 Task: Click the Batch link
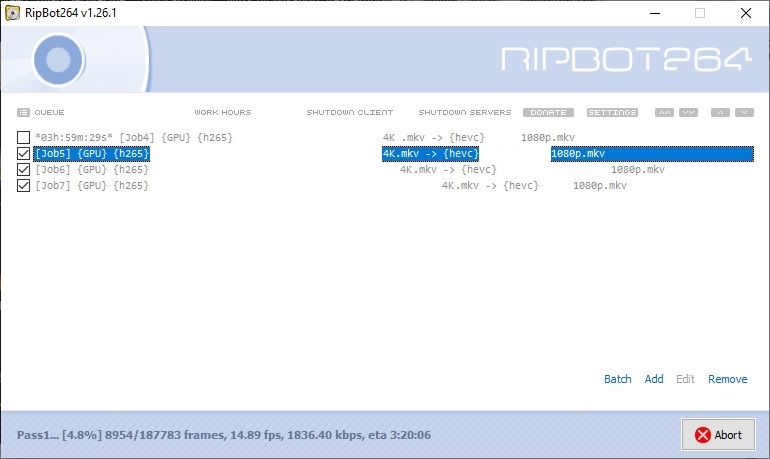[x=617, y=379]
